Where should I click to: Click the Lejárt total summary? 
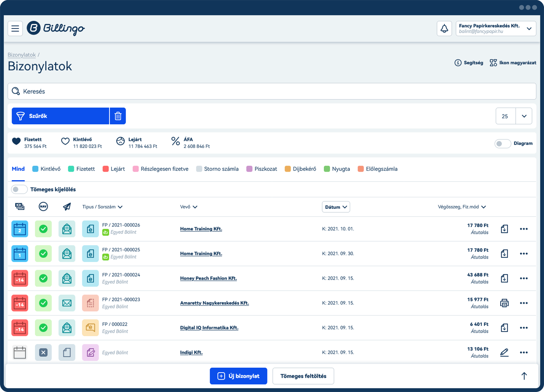137,143
